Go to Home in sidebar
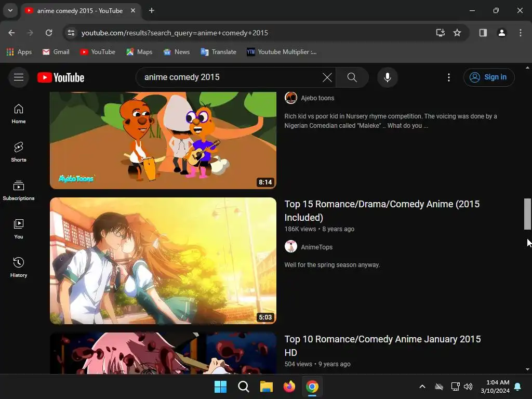The image size is (532, 399). 19,114
